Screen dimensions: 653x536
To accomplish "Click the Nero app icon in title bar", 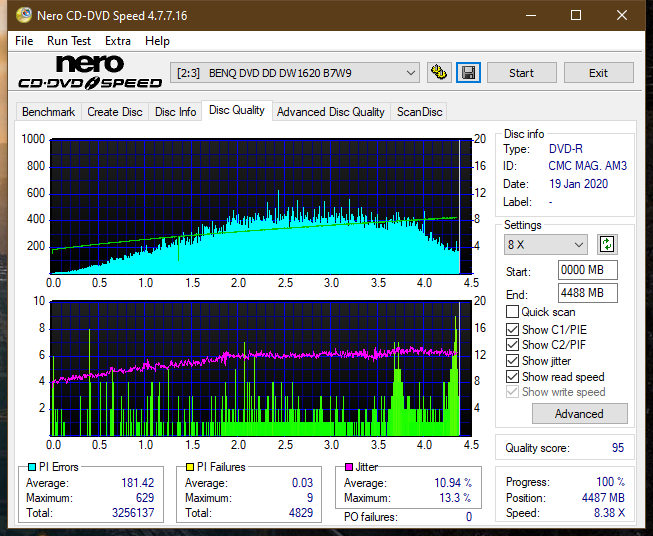I will (24, 15).
